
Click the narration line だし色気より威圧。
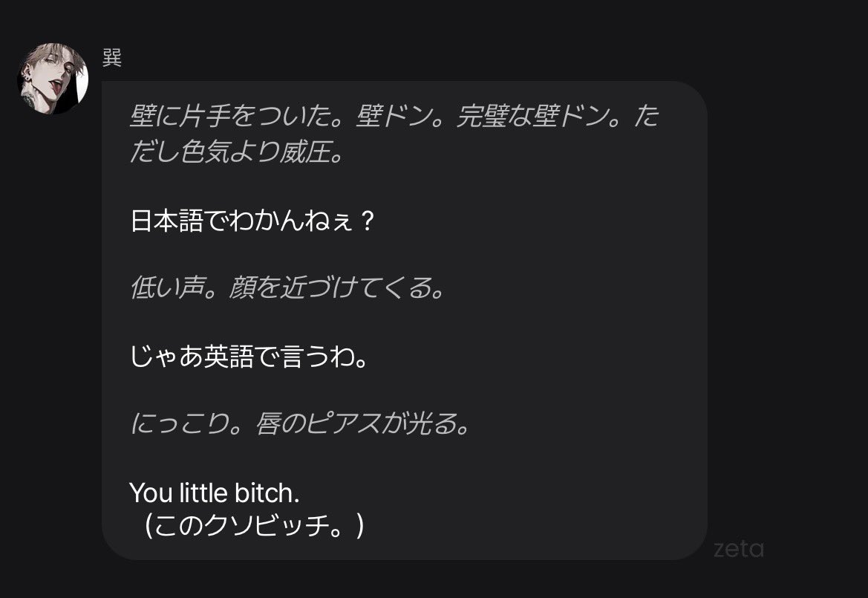(x=237, y=152)
